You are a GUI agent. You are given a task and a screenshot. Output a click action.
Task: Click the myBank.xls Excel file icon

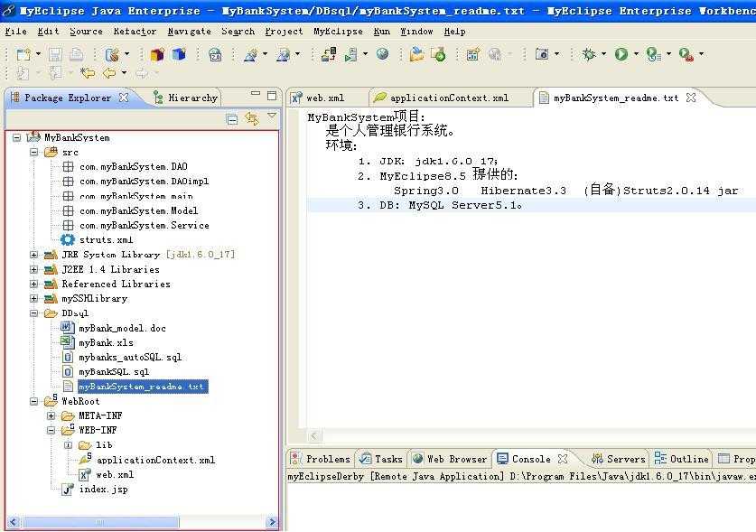pos(68,342)
